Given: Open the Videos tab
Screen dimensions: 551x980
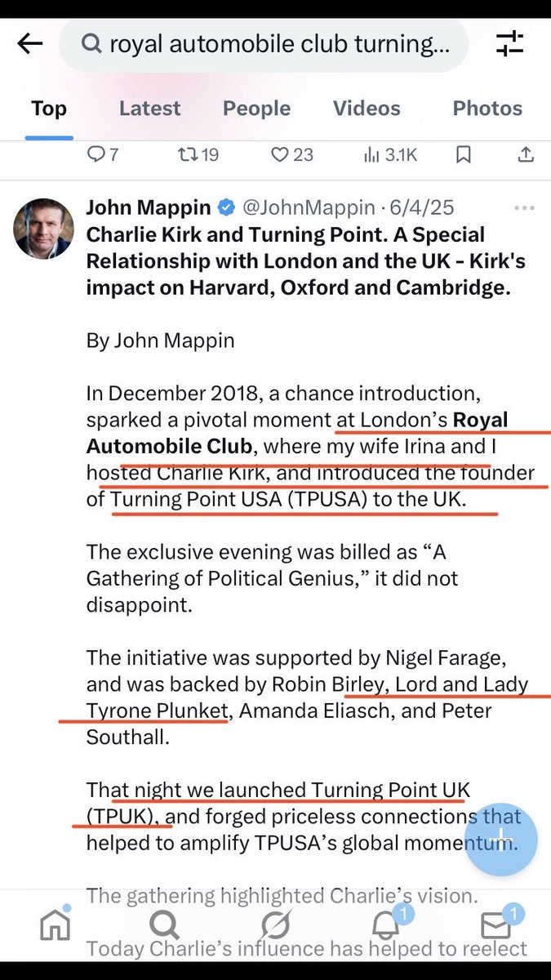Looking at the screenshot, I should point(367,109).
